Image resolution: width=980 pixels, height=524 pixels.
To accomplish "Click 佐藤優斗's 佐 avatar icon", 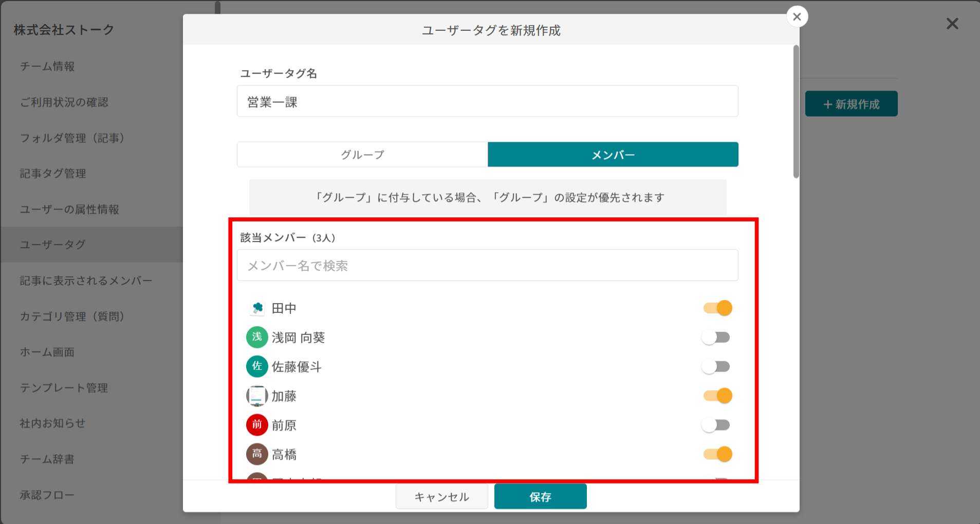I will (x=257, y=366).
